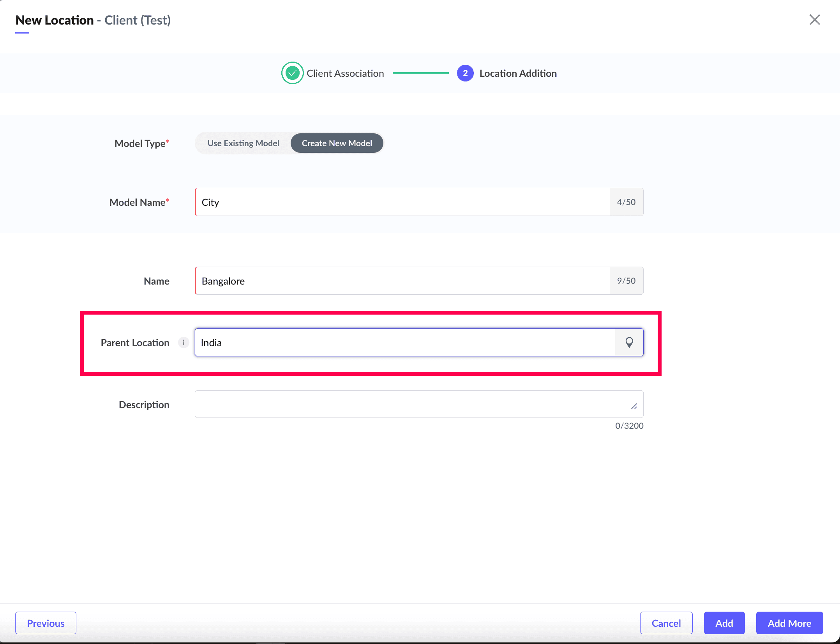Click the step 2 circle icon
Image resolution: width=840 pixels, height=644 pixels.
465,73
